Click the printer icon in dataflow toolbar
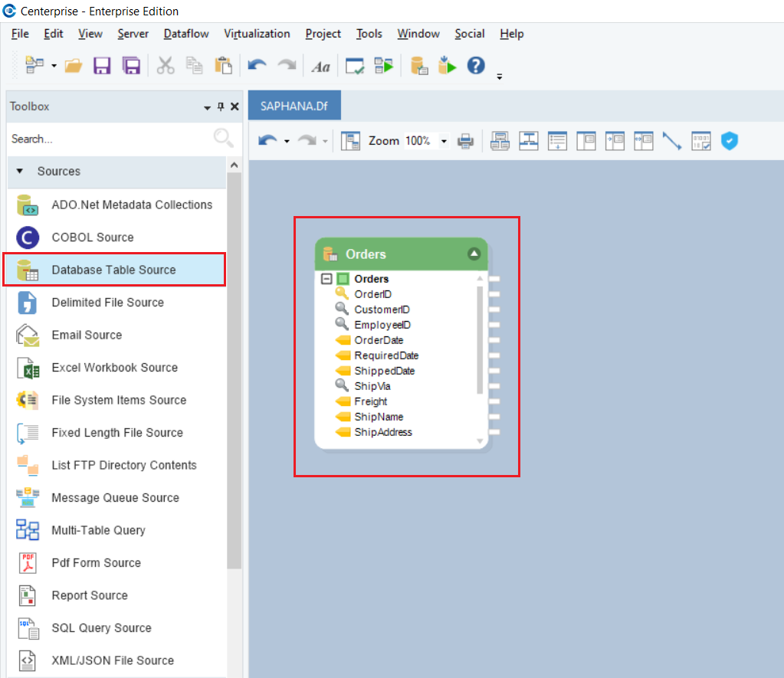Viewport: 784px width, 678px height. pyautogui.click(x=465, y=141)
